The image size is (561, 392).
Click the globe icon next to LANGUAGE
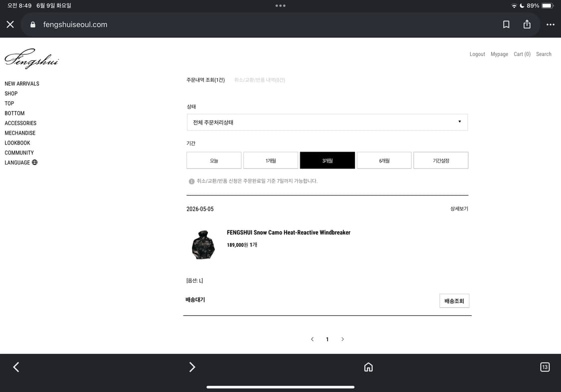(35, 163)
